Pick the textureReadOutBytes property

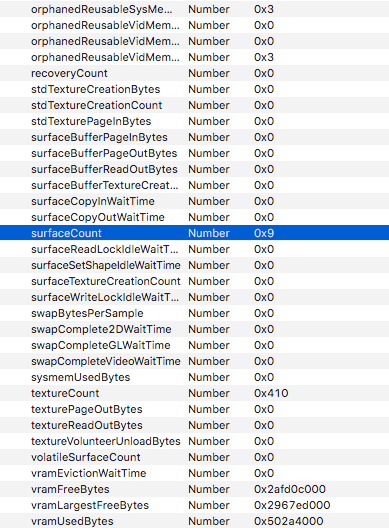(194, 425)
